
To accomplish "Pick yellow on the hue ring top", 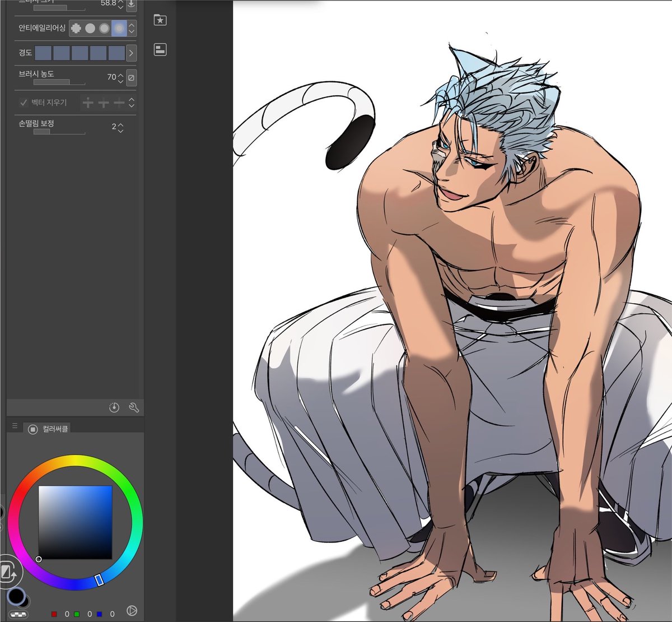I will click(x=75, y=461).
